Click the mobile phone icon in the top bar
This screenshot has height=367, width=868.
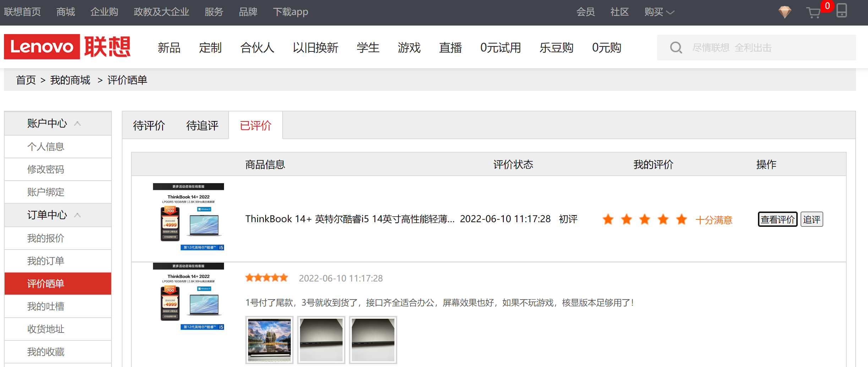tap(842, 11)
